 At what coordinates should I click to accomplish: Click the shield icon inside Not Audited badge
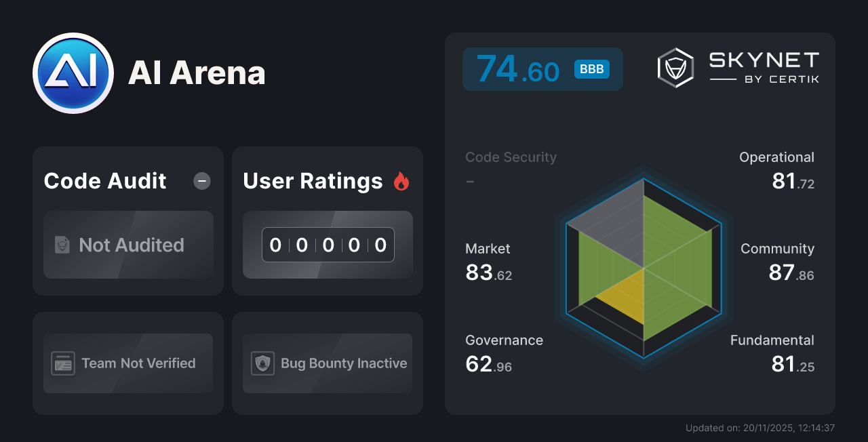click(61, 245)
